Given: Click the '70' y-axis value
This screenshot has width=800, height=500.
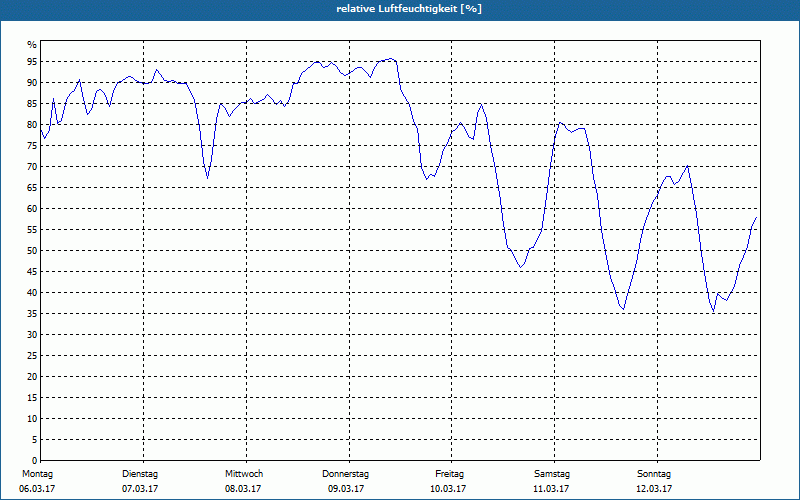Looking at the screenshot, I should click(32, 167).
